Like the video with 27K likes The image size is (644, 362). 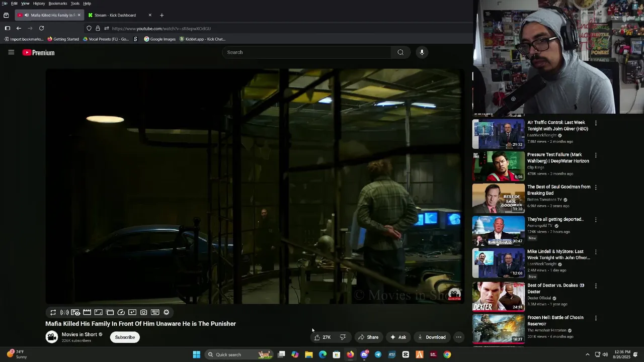(x=322, y=337)
